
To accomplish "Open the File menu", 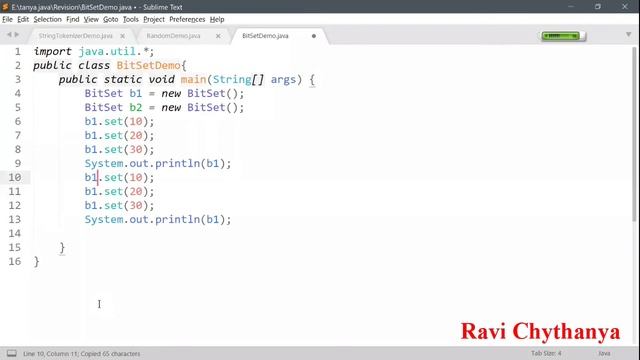I will 7,19.
